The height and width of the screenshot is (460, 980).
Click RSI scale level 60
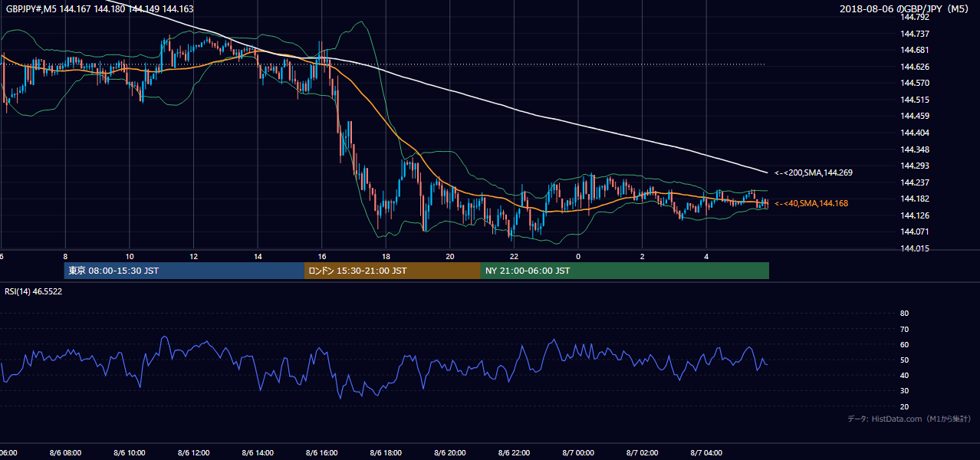904,344
